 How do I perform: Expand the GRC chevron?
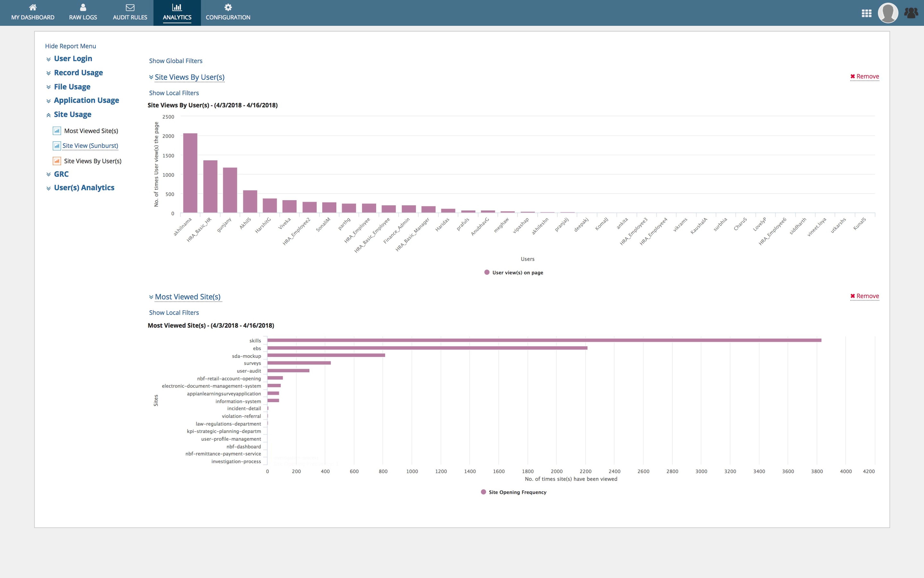tap(49, 174)
